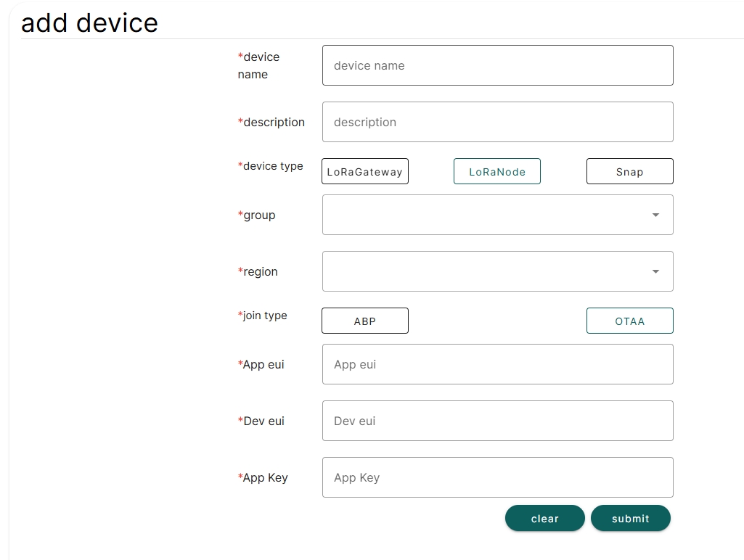Focus the Dev eui input
The width and height of the screenshot is (744, 560).
pos(497,421)
